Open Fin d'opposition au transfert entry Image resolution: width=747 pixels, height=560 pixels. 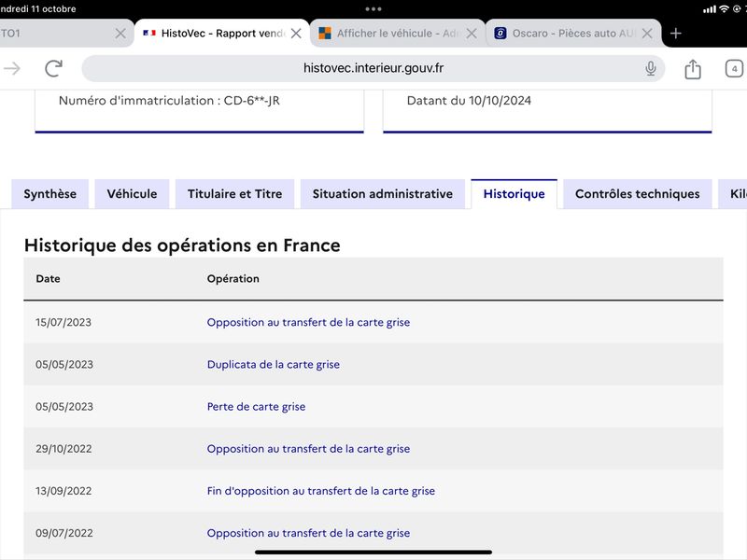321,491
